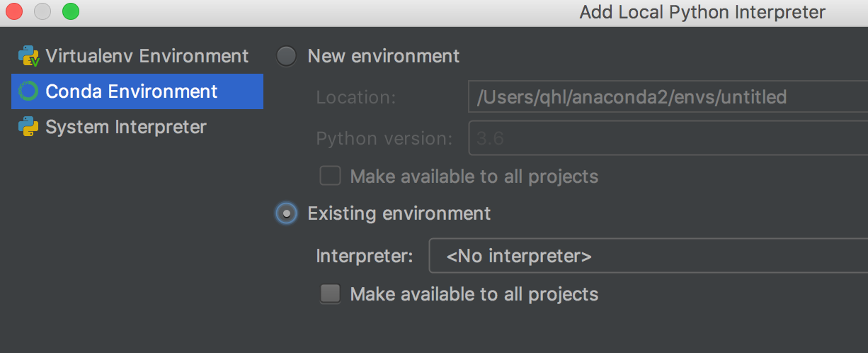Image resolution: width=868 pixels, height=353 pixels.
Task: Click the Virtualenv Environment python icon
Action: 28,56
